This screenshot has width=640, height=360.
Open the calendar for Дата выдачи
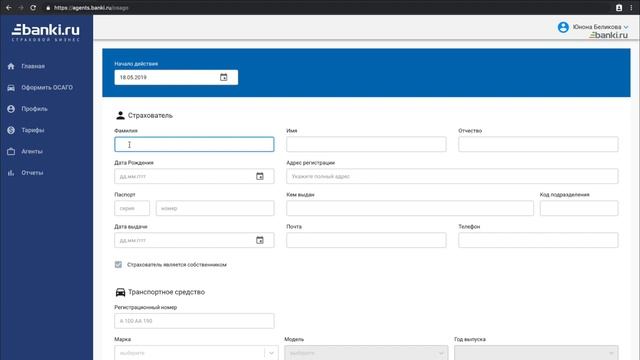pos(260,240)
